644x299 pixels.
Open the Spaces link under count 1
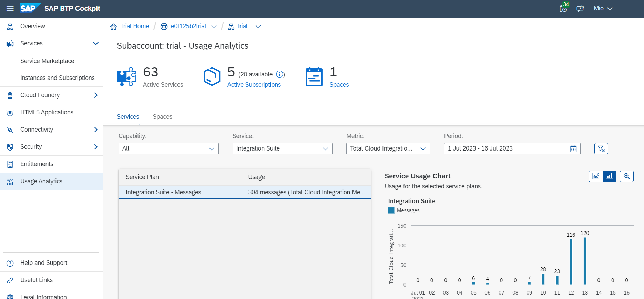coord(339,85)
